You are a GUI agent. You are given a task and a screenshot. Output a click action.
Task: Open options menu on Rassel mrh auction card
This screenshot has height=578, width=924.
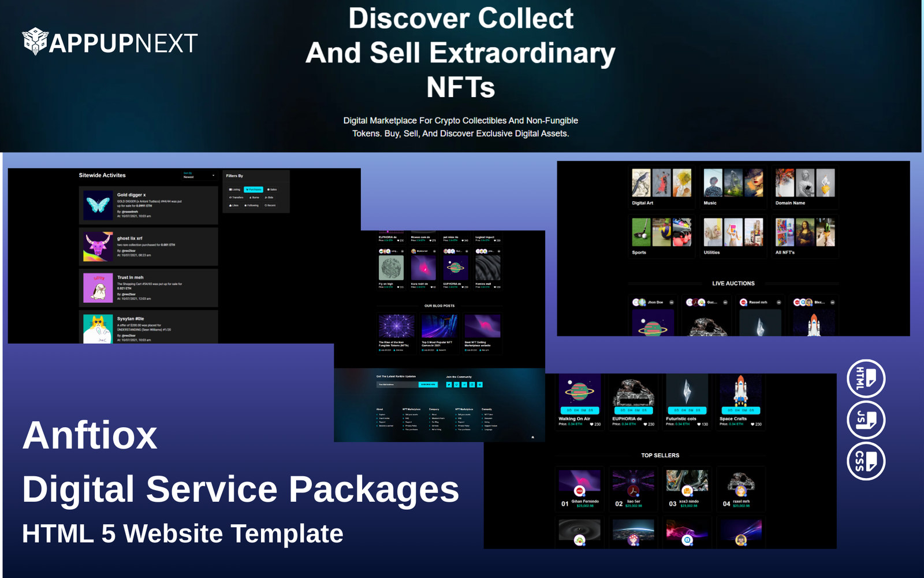point(778,302)
